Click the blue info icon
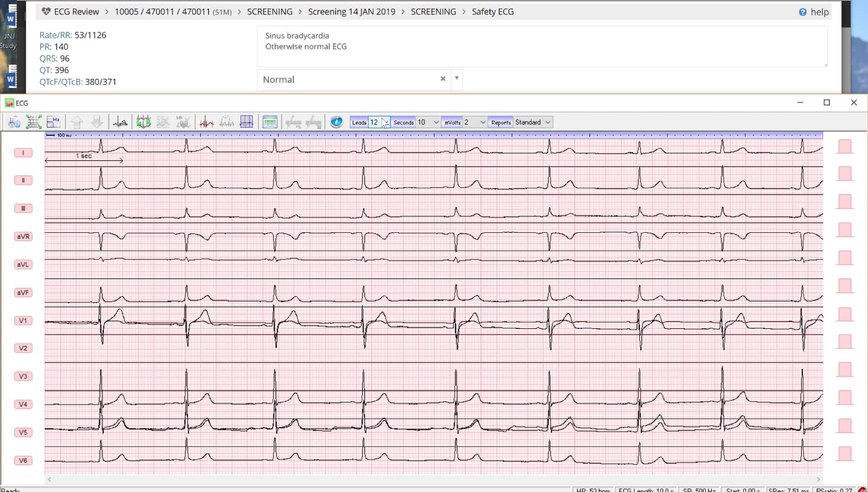The image size is (868, 492). [336, 122]
